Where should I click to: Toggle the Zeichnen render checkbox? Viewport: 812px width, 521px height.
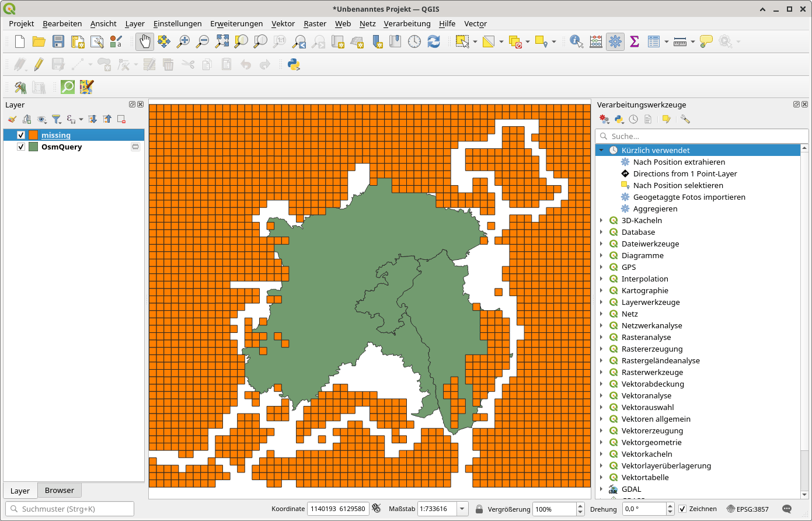pyautogui.click(x=682, y=509)
